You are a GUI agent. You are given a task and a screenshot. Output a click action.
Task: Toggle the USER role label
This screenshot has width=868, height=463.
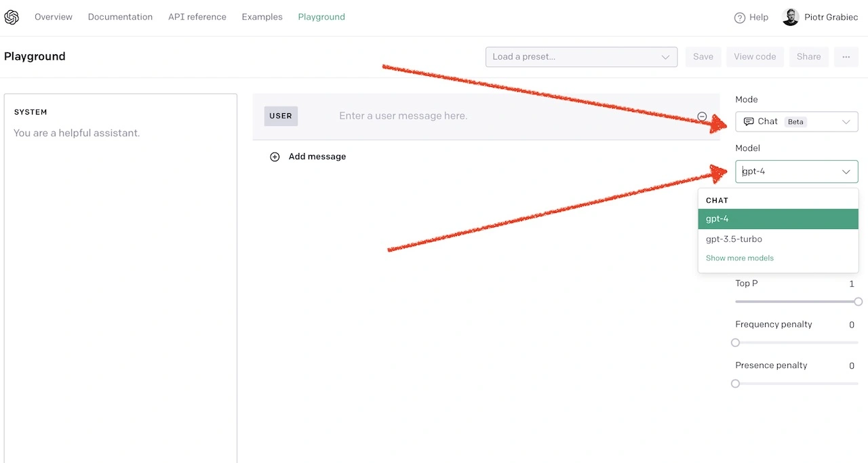(281, 116)
